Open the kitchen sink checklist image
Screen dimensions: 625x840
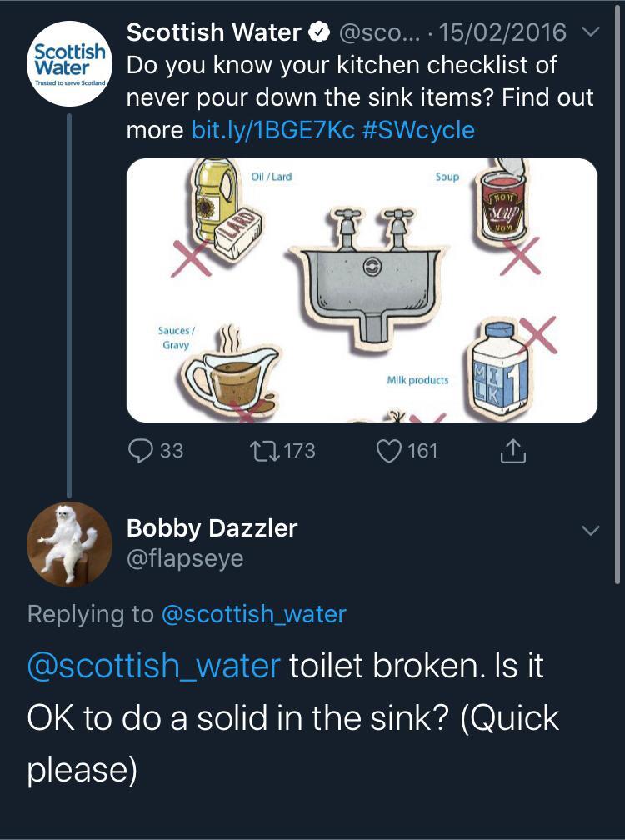pos(362,290)
